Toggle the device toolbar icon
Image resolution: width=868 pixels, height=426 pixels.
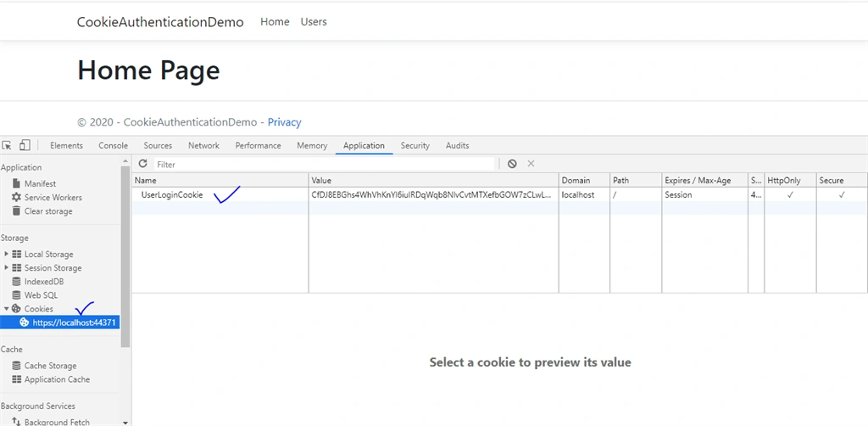pyautogui.click(x=25, y=145)
